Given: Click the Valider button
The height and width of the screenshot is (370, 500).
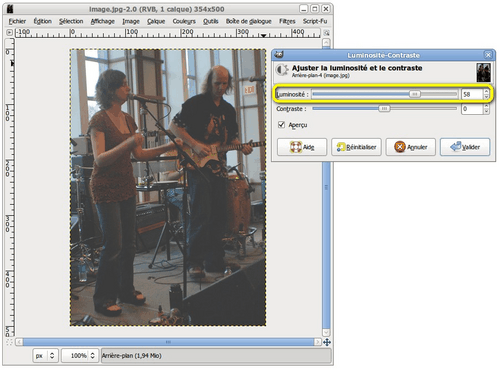Looking at the screenshot, I should [x=465, y=147].
